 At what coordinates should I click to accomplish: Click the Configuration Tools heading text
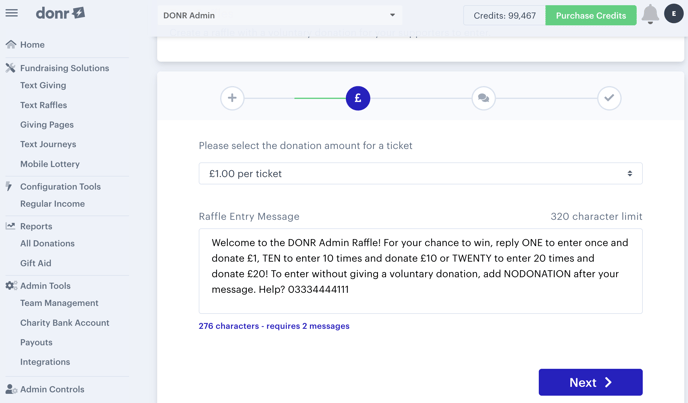pos(60,187)
